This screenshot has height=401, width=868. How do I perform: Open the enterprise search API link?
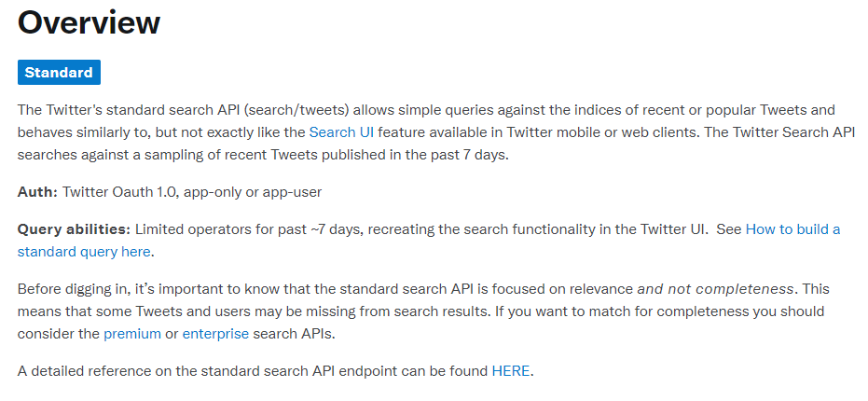(x=215, y=335)
